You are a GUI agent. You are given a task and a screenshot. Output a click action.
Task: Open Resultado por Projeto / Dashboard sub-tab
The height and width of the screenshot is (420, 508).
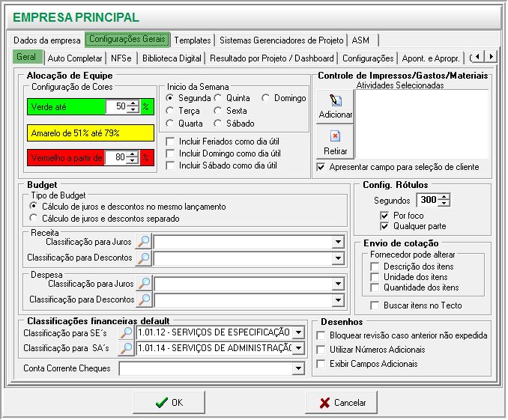pyautogui.click(x=272, y=58)
